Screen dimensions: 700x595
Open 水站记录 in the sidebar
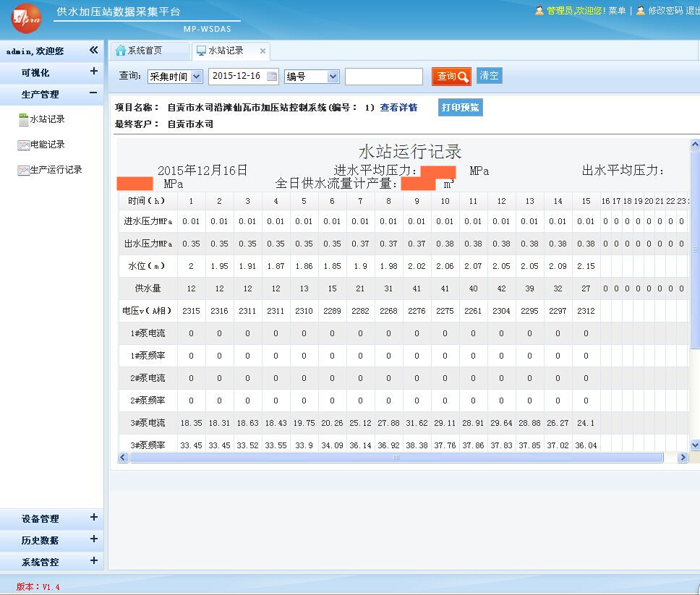pos(47,119)
